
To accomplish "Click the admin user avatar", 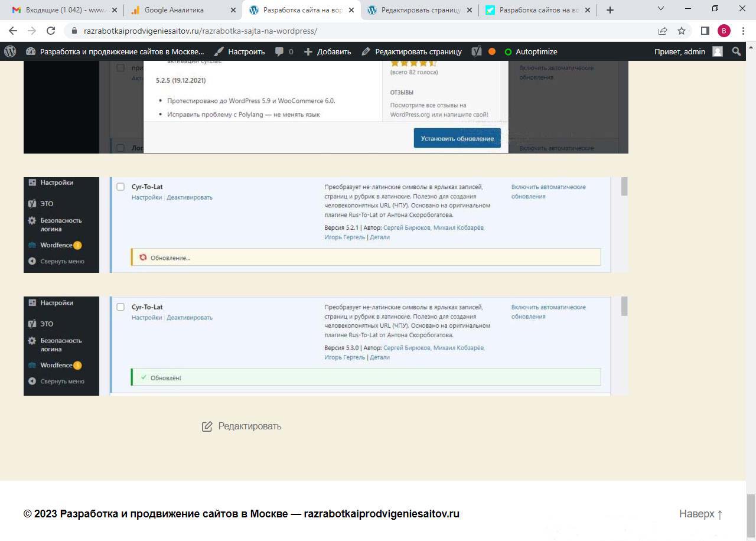I will [x=718, y=51].
